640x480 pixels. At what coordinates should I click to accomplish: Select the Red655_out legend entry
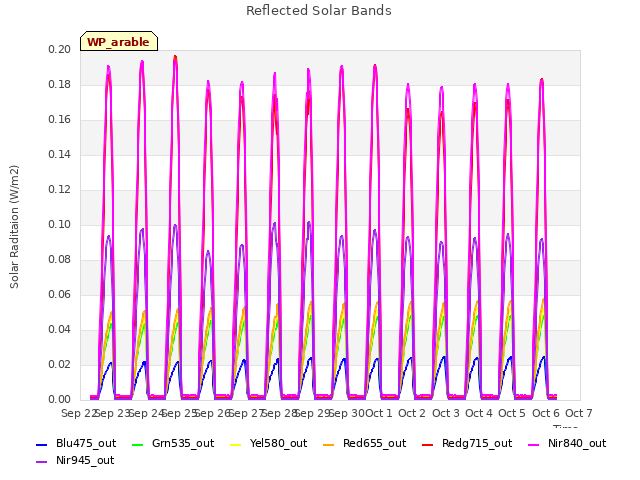pos(364,443)
